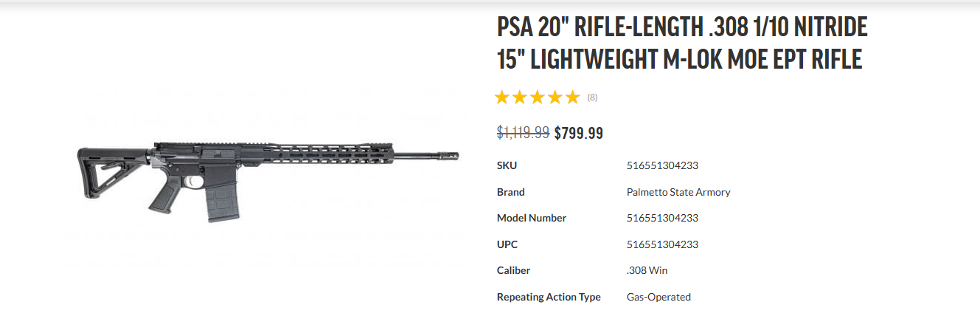Click the fourth gold rating star
This screenshot has height=319, width=980.
coord(555,97)
